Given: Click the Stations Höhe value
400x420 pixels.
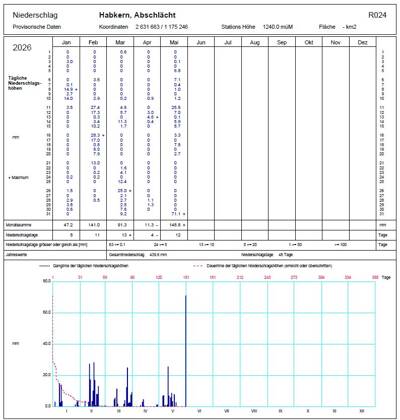Looking at the screenshot, I should 278,27.
